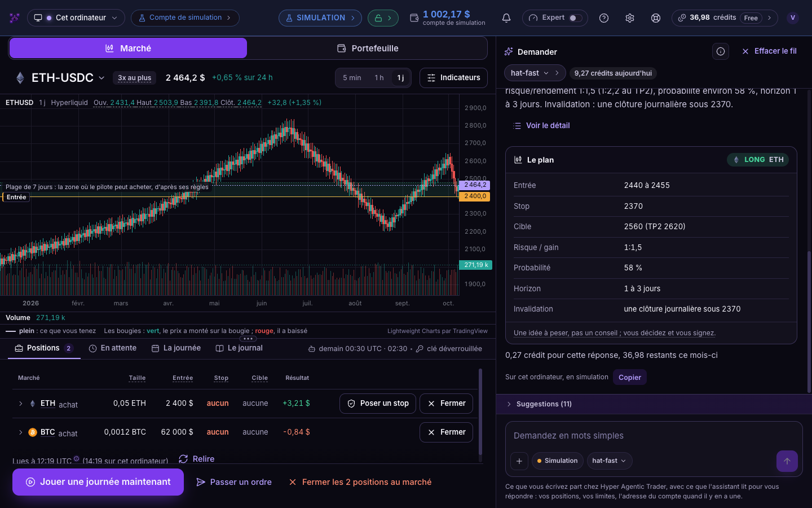
Task: Toggle the Expert mode switch
Action: [575, 18]
